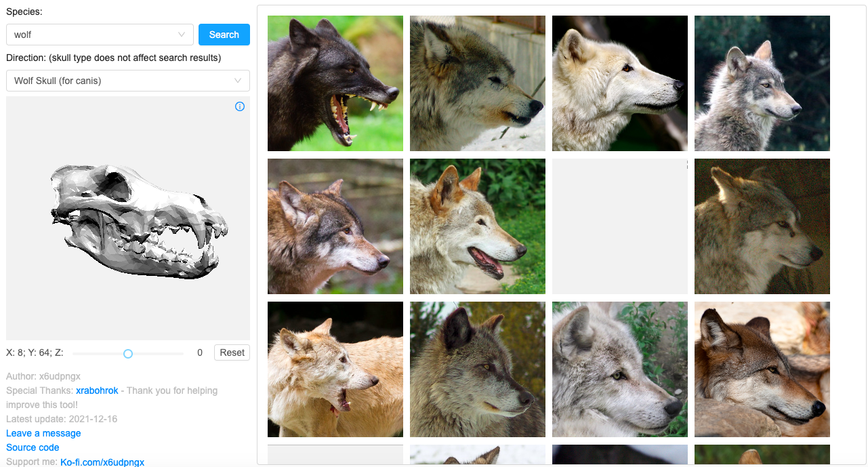Click the 3D wolf skull model viewer
The image size is (868, 467).
click(x=128, y=218)
